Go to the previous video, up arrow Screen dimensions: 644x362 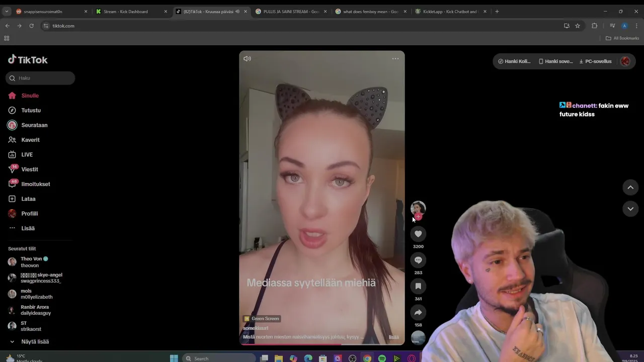pyautogui.click(x=630, y=188)
